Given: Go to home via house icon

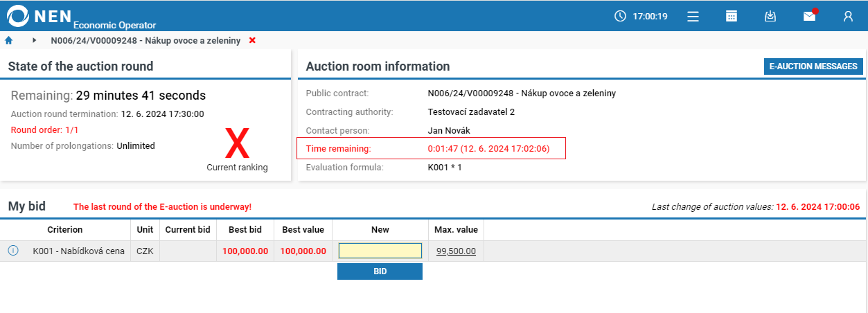Looking at the screenshot, I should click(x=9, y=40).
